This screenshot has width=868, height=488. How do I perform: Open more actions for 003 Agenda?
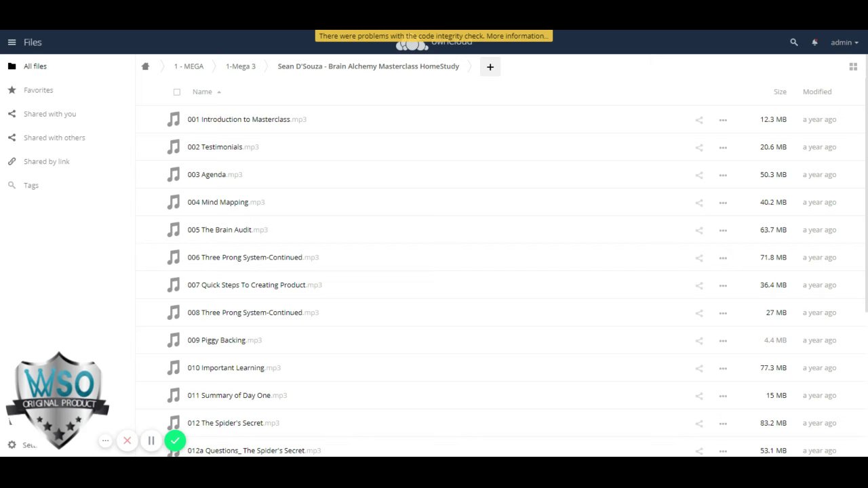(723, 175)
